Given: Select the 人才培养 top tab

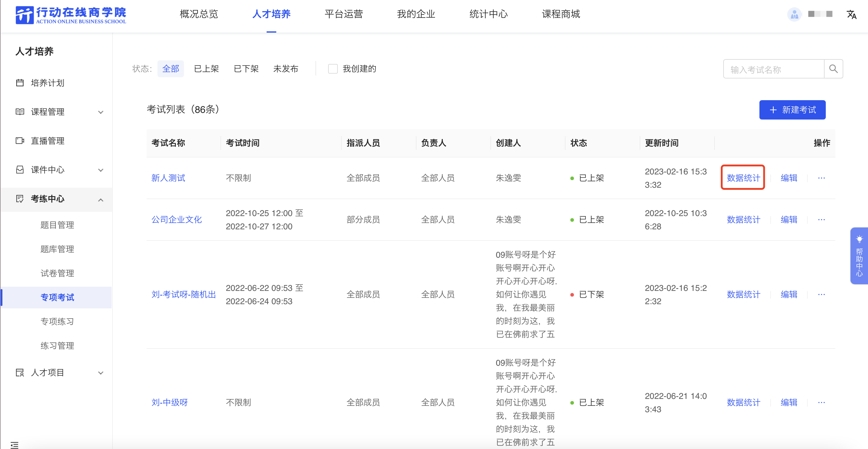Looking at the screenshot, I should (x=271, y=14).
